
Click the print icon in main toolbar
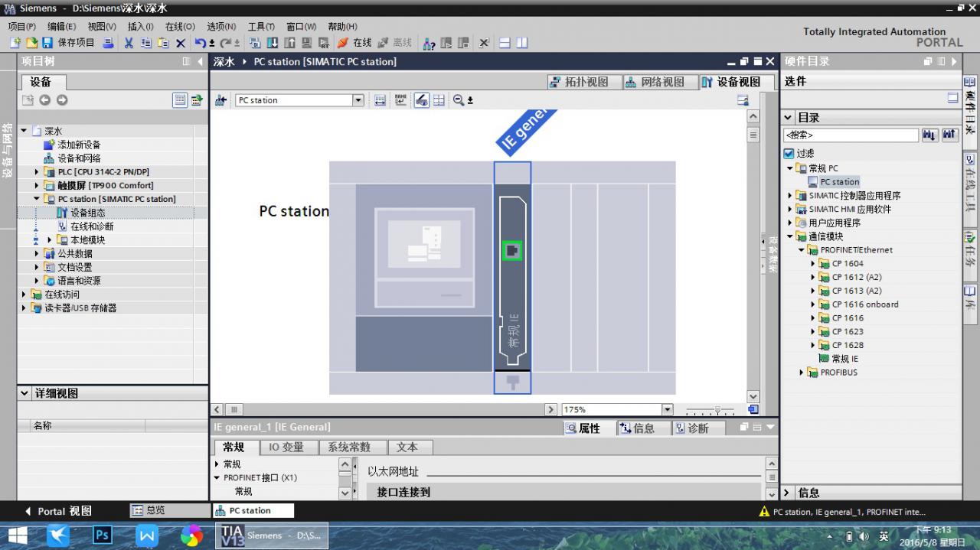[x=108, y=43]
